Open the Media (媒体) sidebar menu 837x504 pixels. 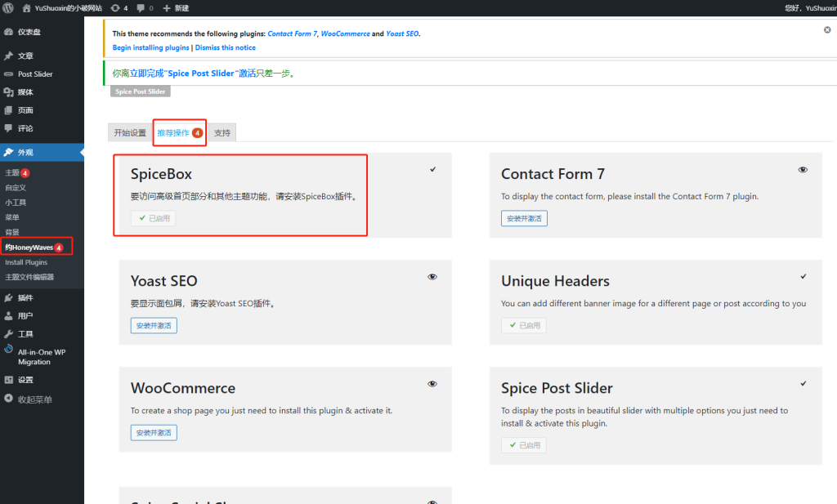tap(25, 92)
